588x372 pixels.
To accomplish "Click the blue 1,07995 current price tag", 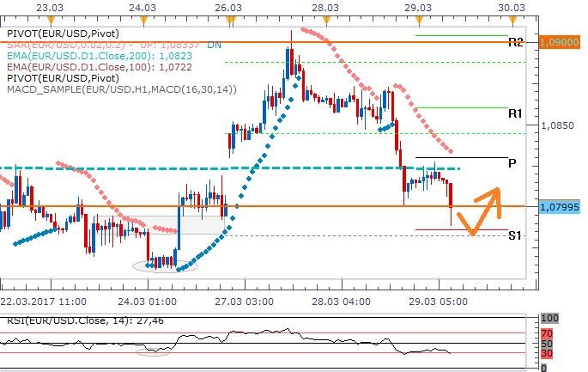I will 562,207.
